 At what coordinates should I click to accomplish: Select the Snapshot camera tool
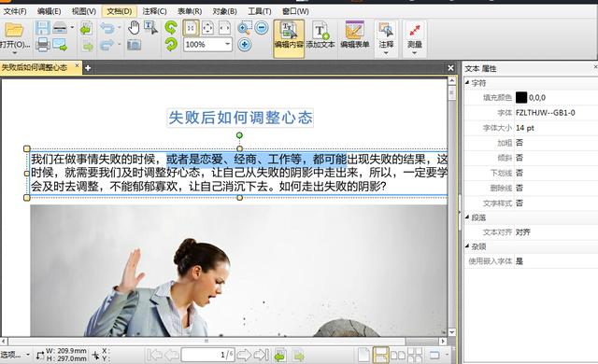point(134,45)
